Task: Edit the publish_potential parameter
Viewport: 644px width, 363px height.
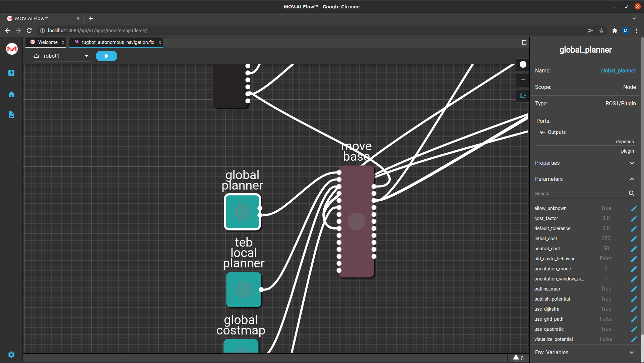Action: click(x=634, y=299)
